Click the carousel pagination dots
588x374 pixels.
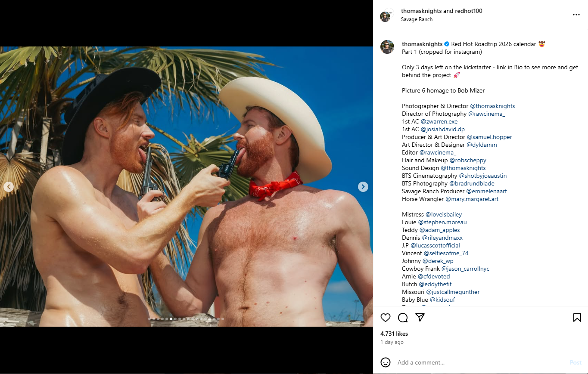pos(186,319)
